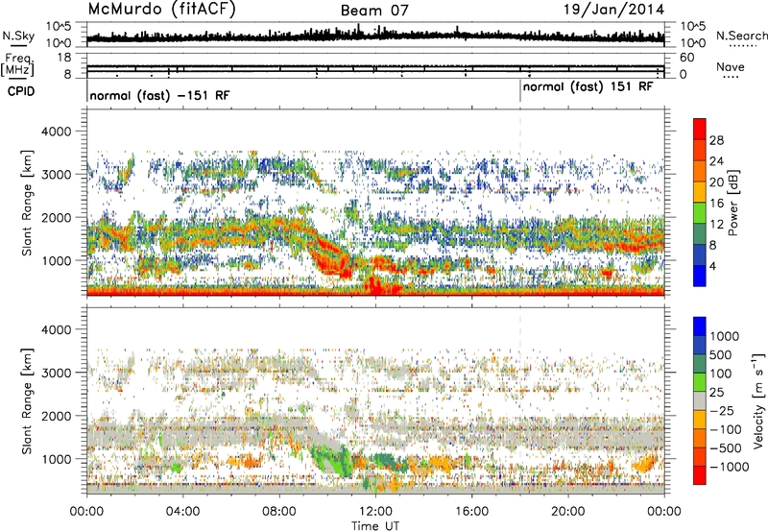Screen dimensions: 768x532
Task: Click the 'CPID' row label
Action: click(x=21, y=91)
